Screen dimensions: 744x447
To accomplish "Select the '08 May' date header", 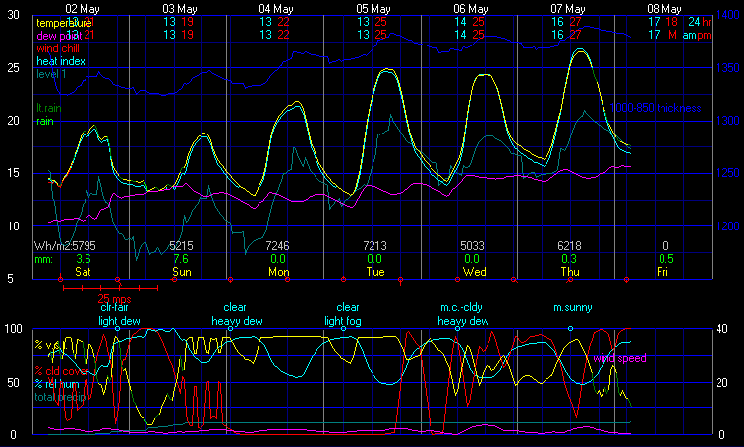I will click(x=664, y=9).
